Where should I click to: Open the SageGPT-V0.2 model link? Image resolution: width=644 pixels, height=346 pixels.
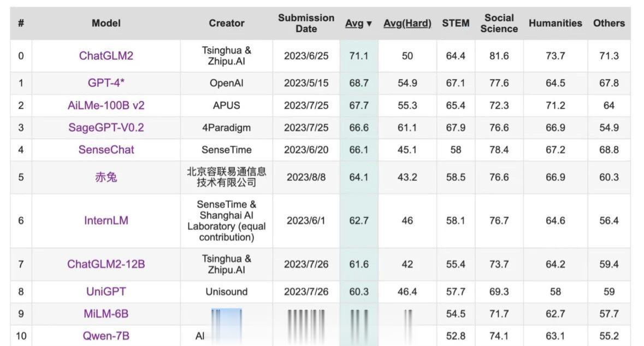105,127
